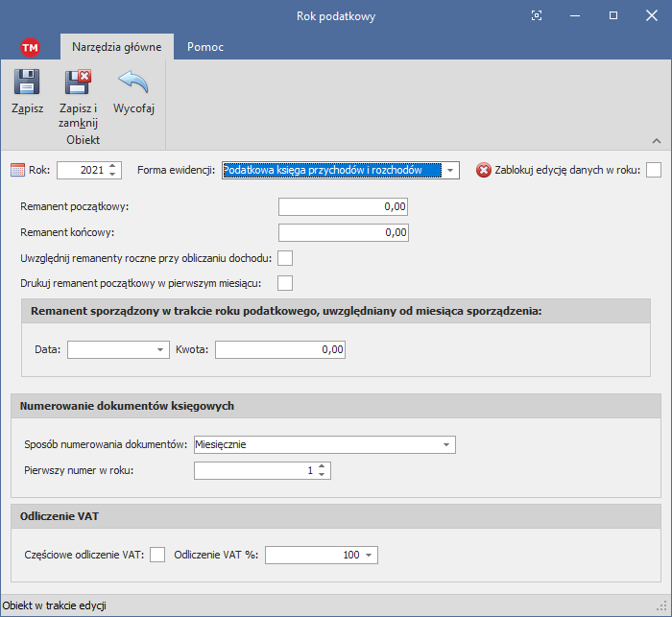Increase the Pierwszy numer w roku value
The width and height of the screenshot is (672, 617).
[323, 466]
